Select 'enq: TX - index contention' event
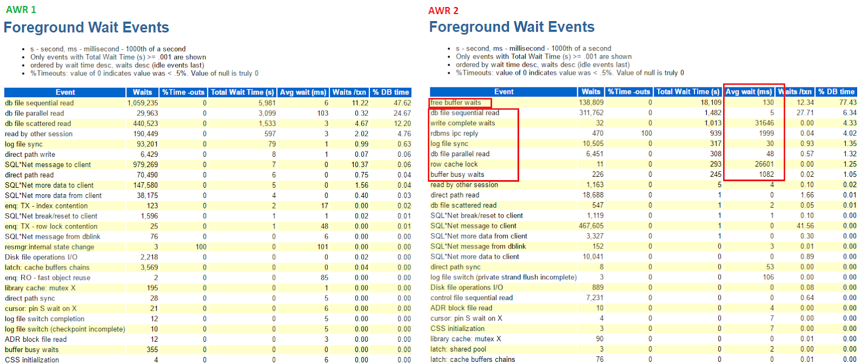This screenshot has width=868, height=364. (46, 206)
